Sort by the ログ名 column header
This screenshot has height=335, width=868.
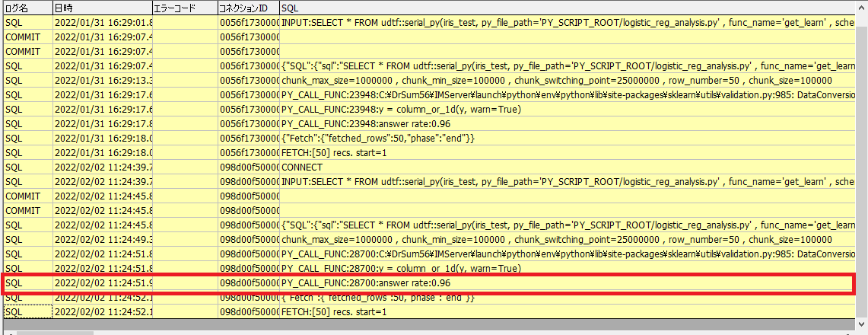point(28,8)
